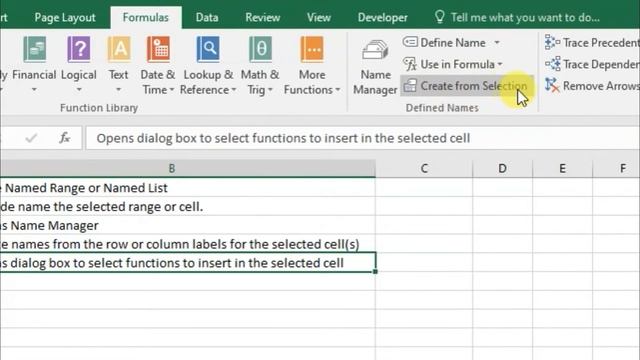Open the Name Manager icon

375,51
